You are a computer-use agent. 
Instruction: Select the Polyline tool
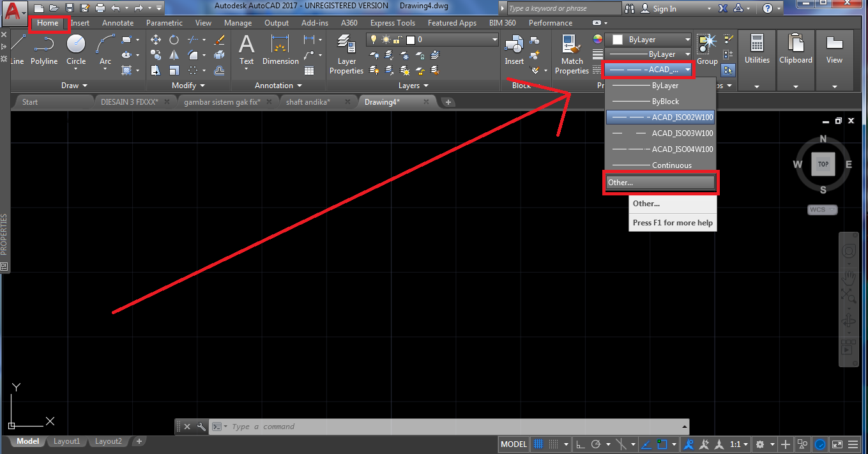pyautogui.click(x=43, y=50)
